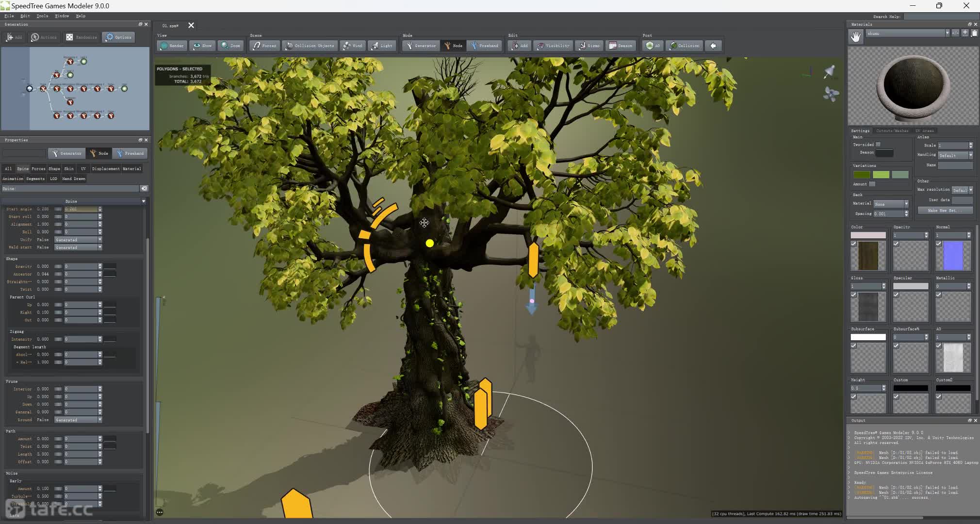Click the Light scene button
Screen dimensions: 980x524
[382, 46]
